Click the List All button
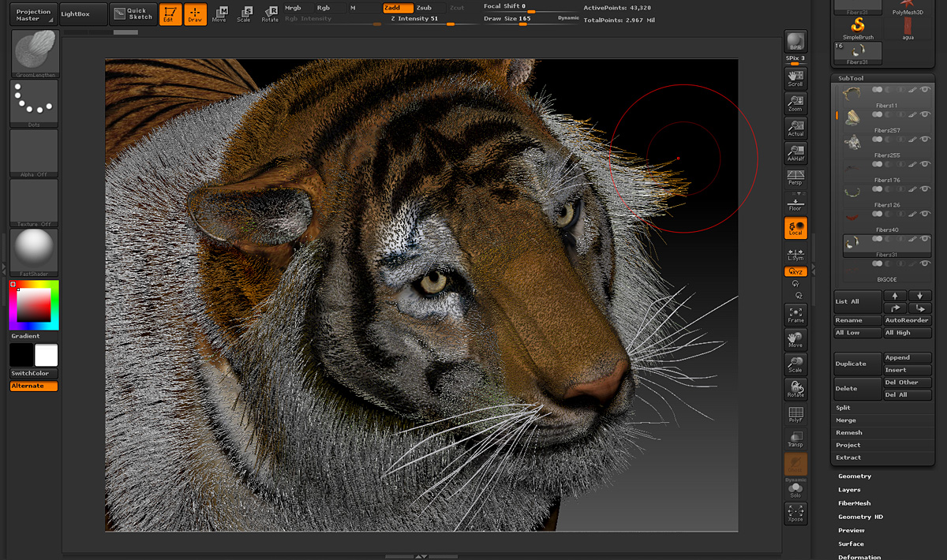 858,301
